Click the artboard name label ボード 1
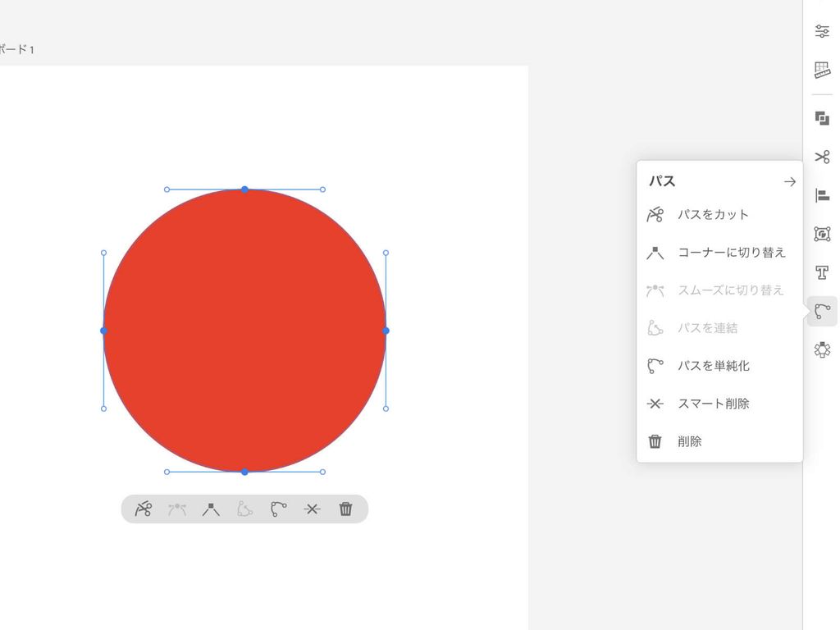840x630 pixels. [x=16, y=50]
